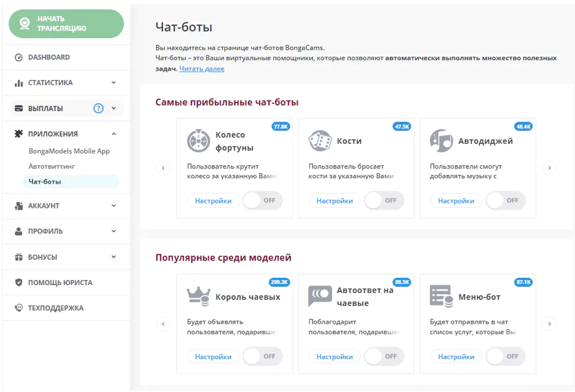Select the Чат-боты submenu item
This screenshot has width=575, height=392.
[x=70, y=182]
